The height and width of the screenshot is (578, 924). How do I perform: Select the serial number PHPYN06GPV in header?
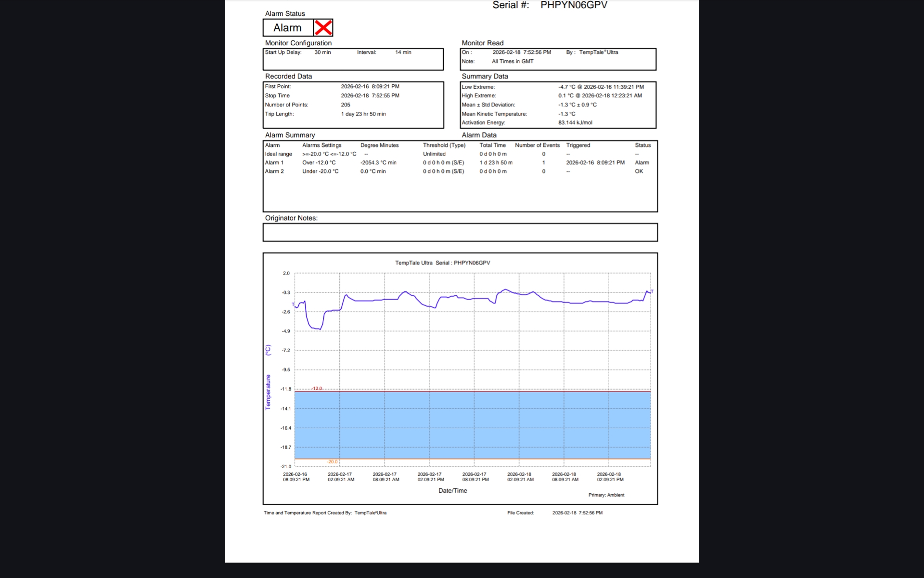(574, 5)
